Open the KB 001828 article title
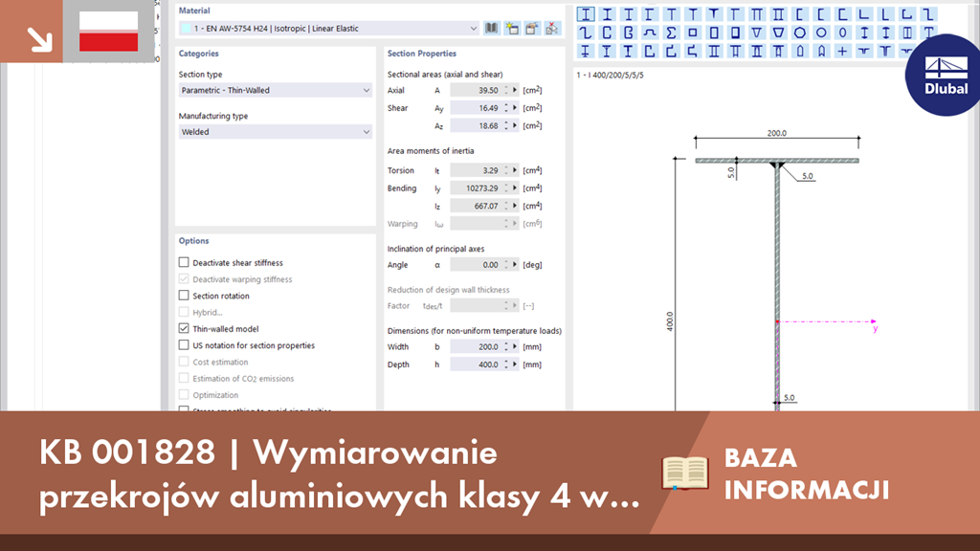This screenshot has height=551, width=980. [340, 474]
